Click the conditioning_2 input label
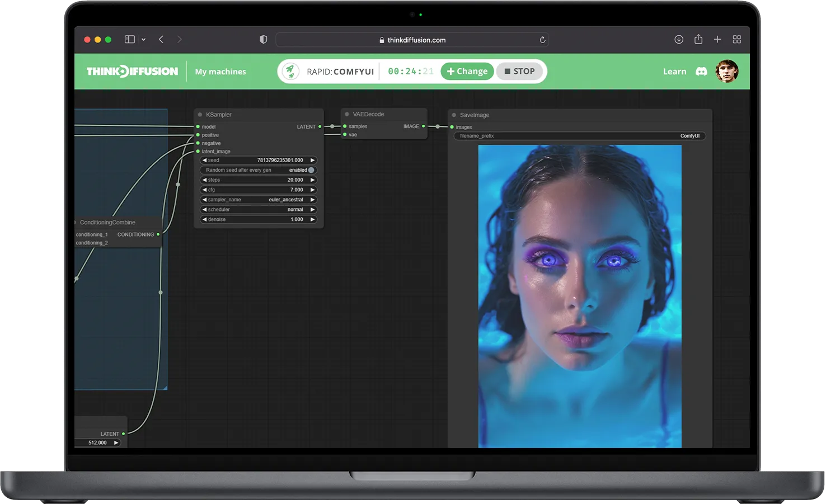This screenshot has width=826, height=504. coord(92,243)
